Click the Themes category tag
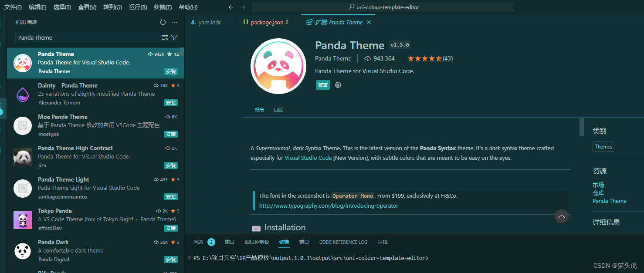 (603, 146)
